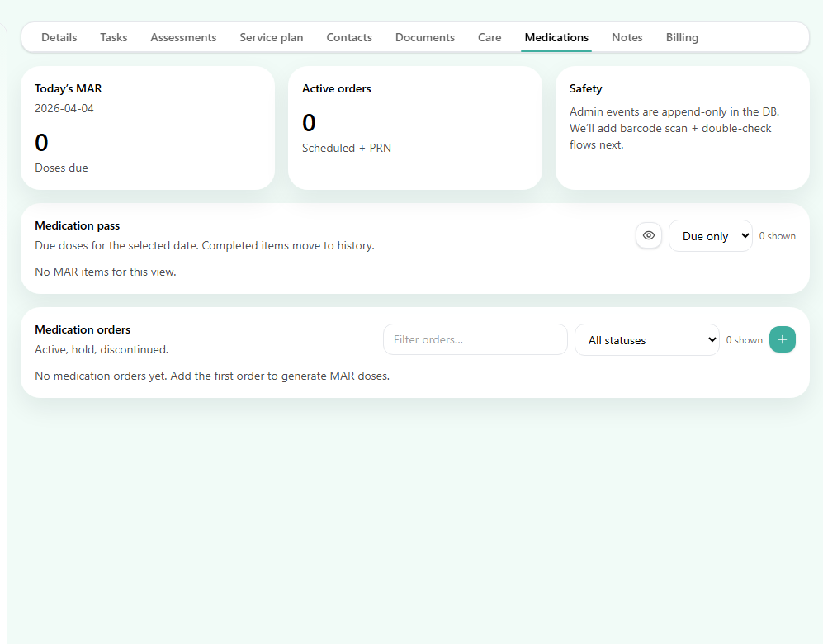Open the Contacts tab
823x644 pixels.
pos(348,37)
